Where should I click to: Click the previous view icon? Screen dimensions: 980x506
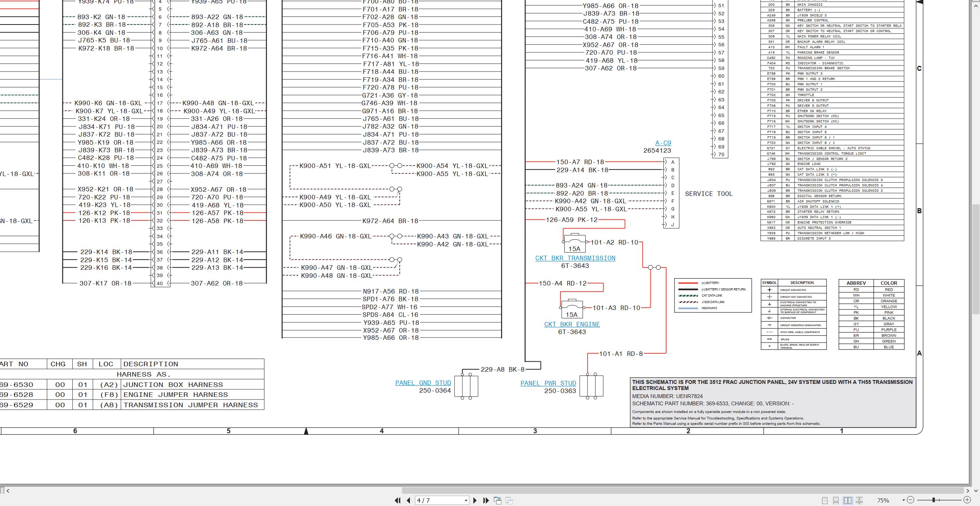tap(498, 500)
